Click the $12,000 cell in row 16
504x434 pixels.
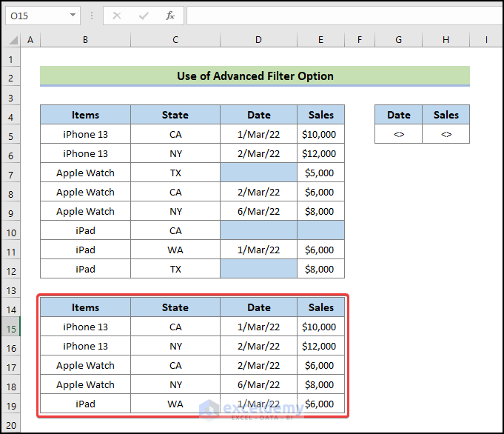320,346
